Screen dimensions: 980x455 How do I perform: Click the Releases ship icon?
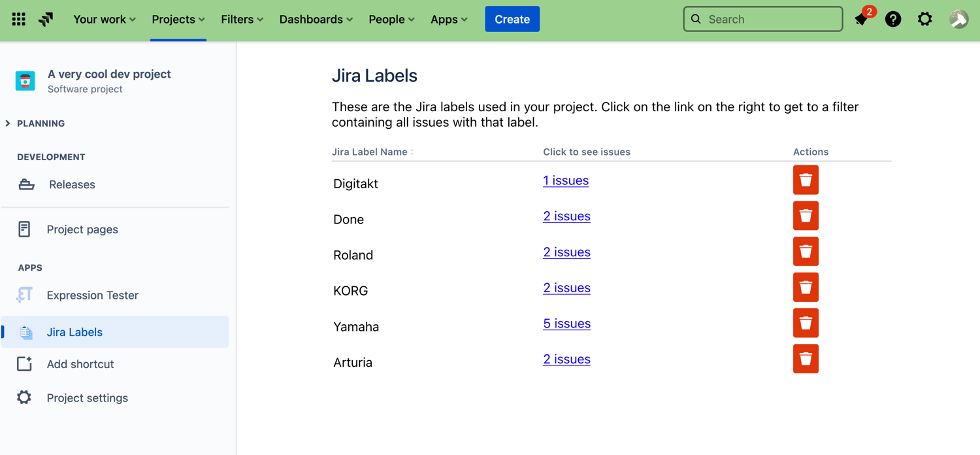26,184
